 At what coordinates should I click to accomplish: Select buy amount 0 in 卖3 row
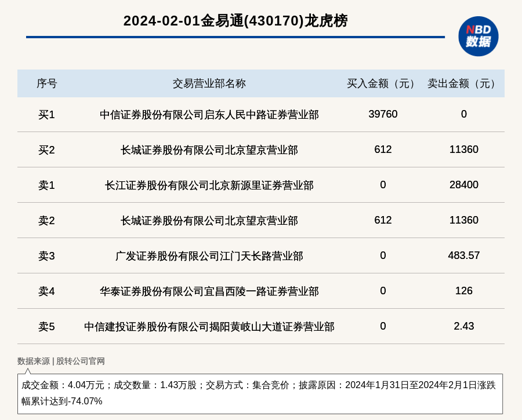point(383,255)
